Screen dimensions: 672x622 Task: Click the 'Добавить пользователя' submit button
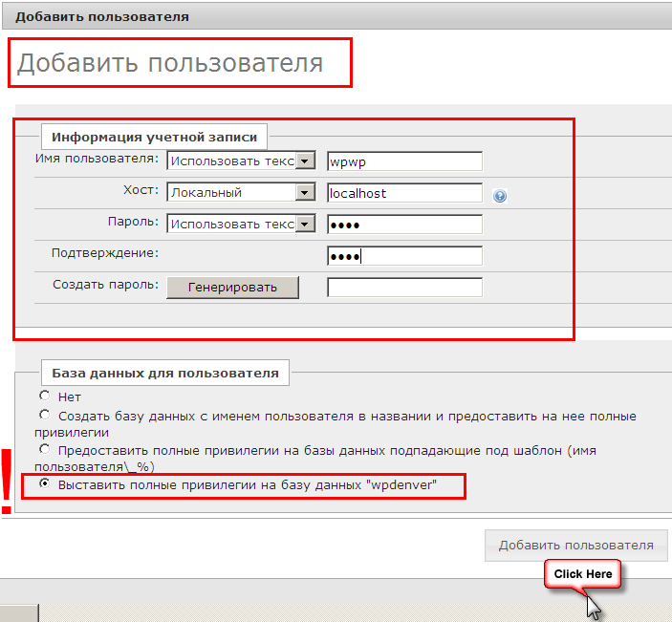[x=575, y=546]
